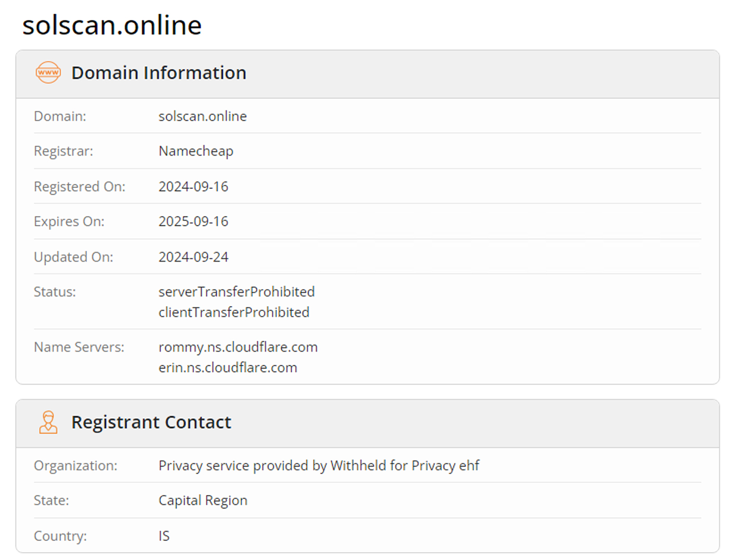The image size is (729, 560).
Task: Click the IS country code value
Action: pyautogui.click(x=164, y=536)
